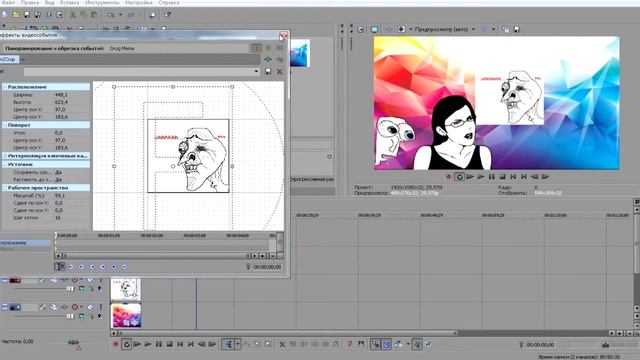Collapse the Рабочее пространство section
640x360 pixels.
tap(5, 188)
